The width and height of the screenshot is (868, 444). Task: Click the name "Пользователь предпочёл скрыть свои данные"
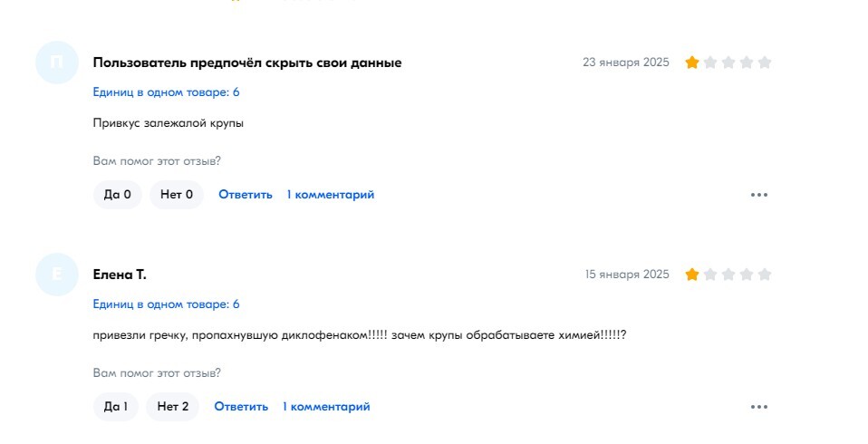pos(247,63)
